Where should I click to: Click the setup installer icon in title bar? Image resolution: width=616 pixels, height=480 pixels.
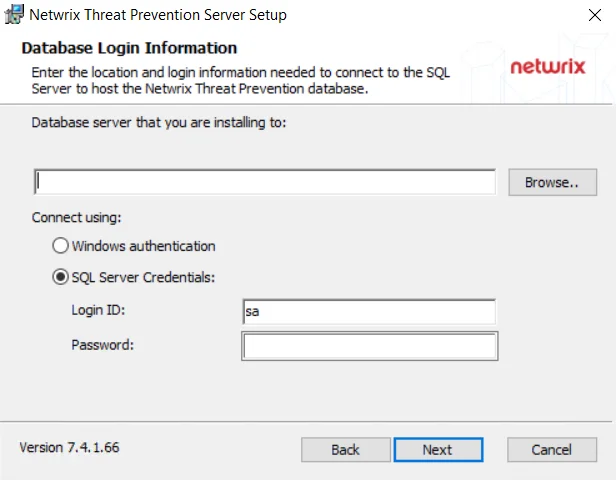coord(14,14)
